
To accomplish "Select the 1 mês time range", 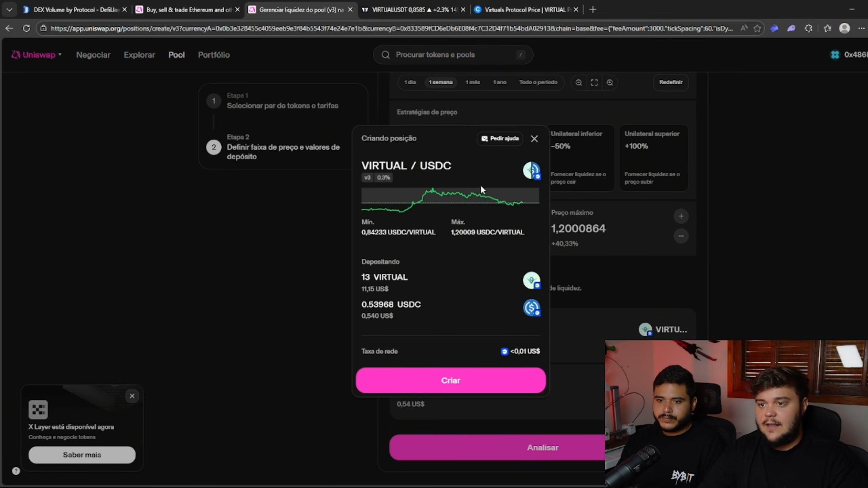I will [473, 82].
